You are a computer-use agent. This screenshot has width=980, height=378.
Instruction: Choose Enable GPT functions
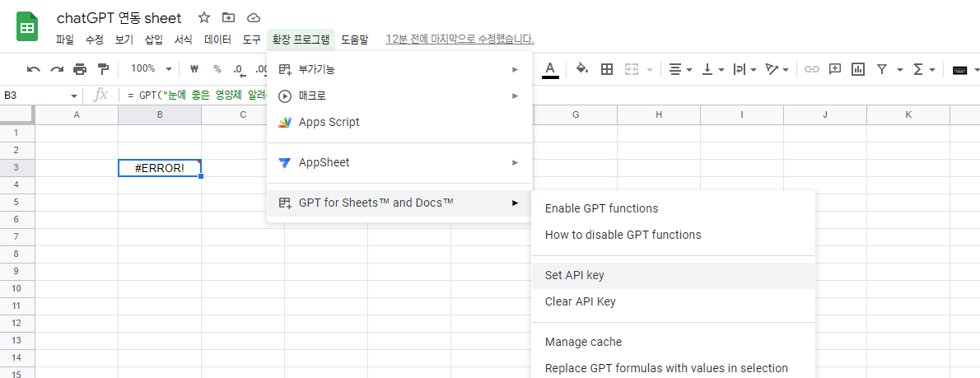coord(673,208)
